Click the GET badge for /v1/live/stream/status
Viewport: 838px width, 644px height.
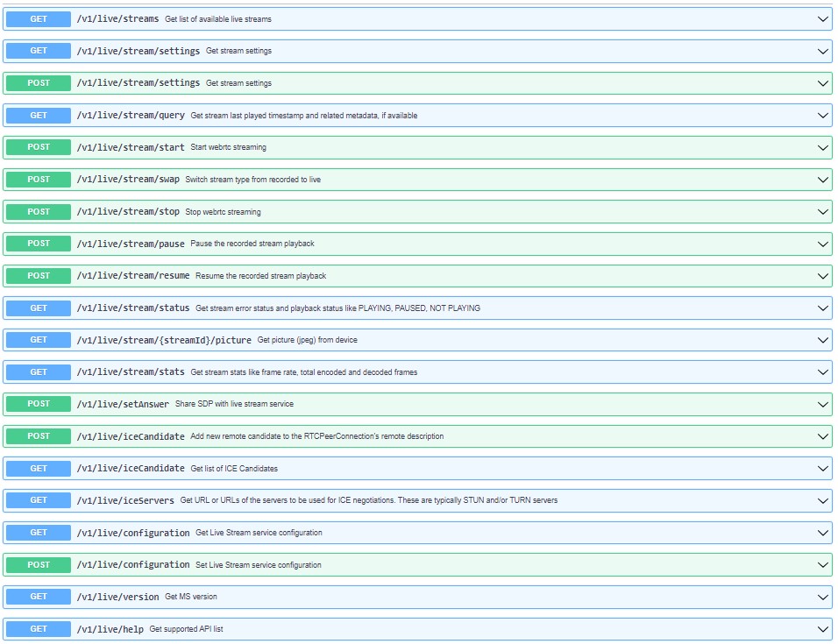(x=39, y=308)
